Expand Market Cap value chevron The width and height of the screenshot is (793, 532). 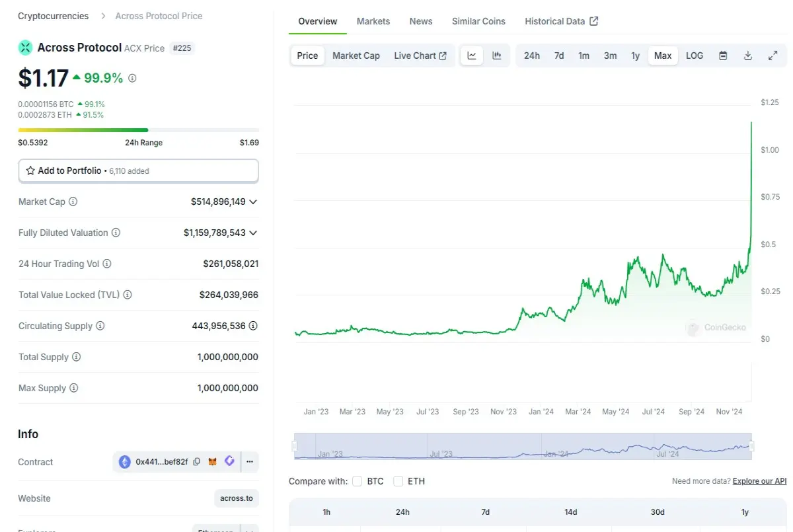click(253, 202)
